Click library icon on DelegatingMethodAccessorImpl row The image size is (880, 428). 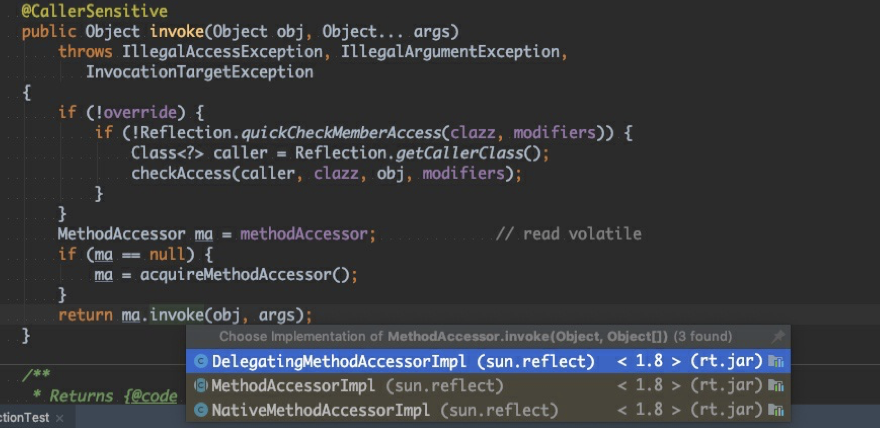tap(776, 361)
